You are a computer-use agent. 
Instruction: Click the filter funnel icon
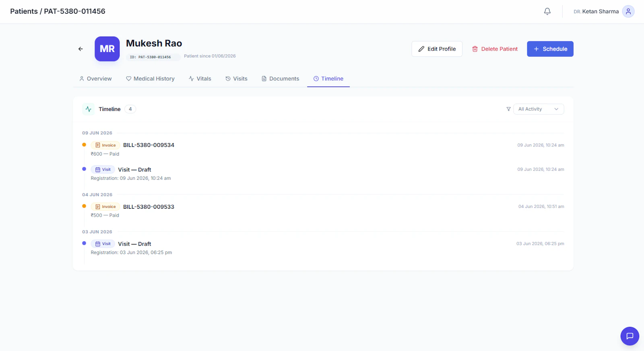click(x=508, y=109)
